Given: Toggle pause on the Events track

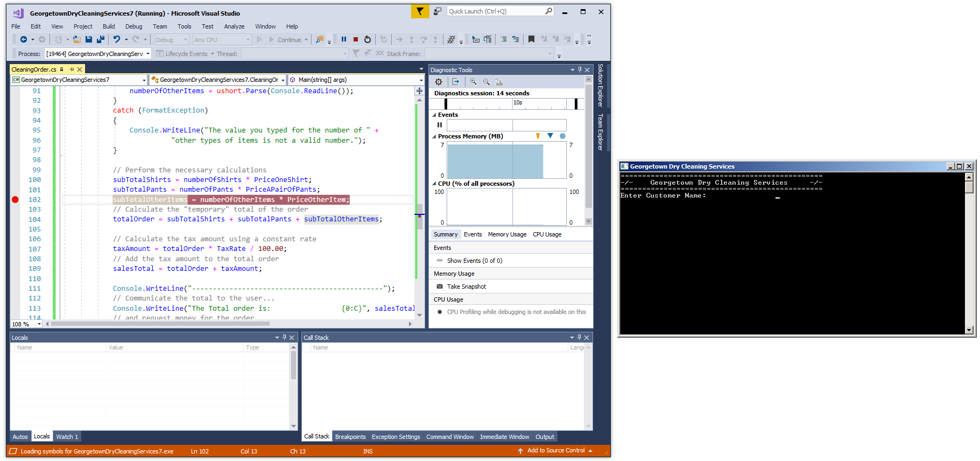Looking at the screenshot, I should coord(440,125).
